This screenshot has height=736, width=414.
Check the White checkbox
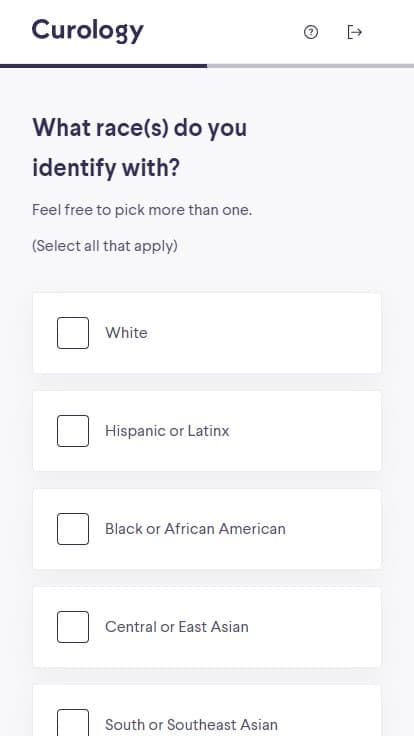73,333
